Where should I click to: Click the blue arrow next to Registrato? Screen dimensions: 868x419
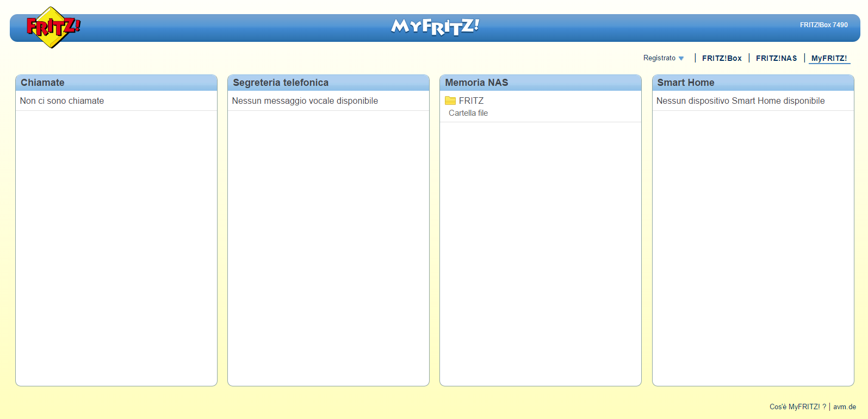(x=681, y=58)
